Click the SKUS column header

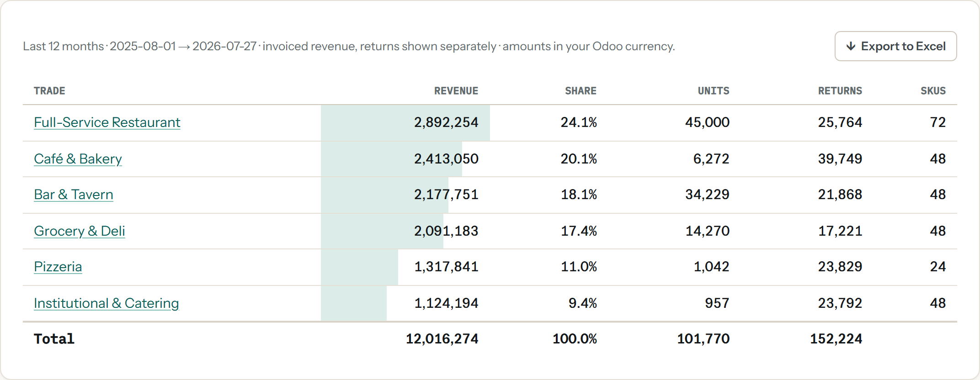click(933, 91)
